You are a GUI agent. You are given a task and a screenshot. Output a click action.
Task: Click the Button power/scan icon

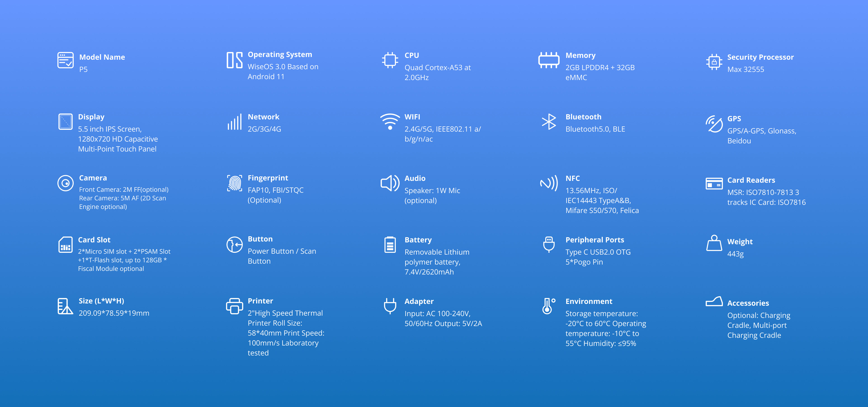click(x=235, y=245)
